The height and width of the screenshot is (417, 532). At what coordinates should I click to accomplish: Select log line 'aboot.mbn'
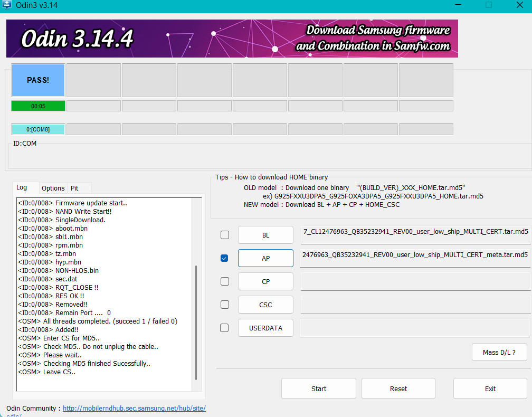(x=53, y=229)
